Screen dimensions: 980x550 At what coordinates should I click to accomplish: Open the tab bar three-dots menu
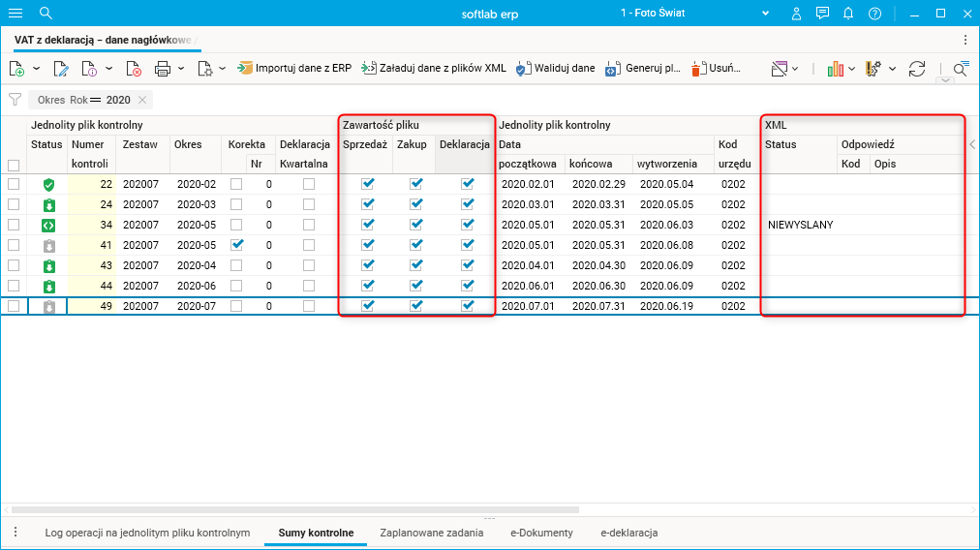tap(965, 40)
